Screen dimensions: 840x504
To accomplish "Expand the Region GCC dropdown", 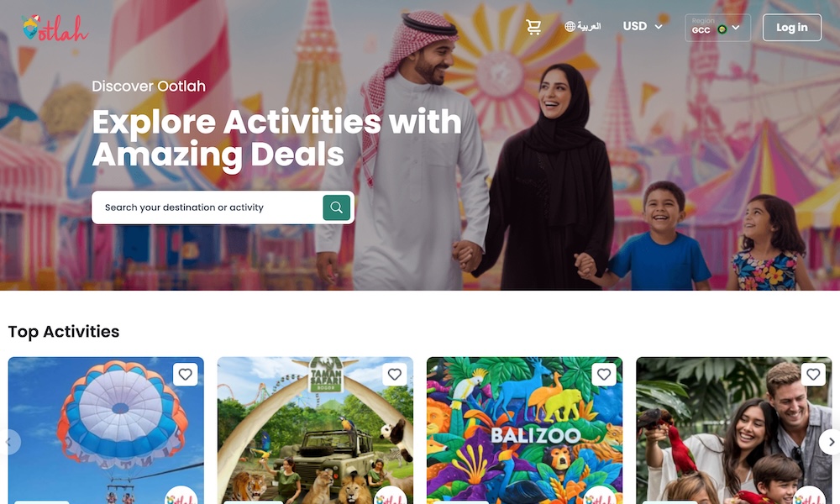I will (718, 28).
